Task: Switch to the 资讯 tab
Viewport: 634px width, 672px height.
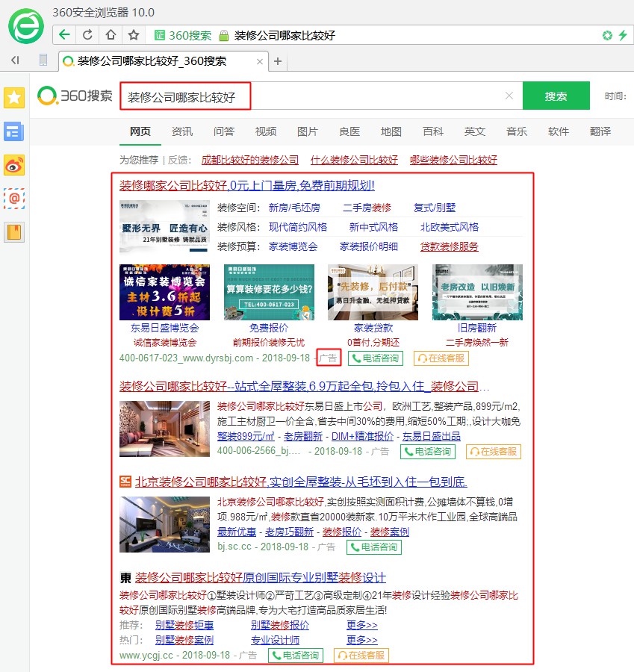Action: point(182,131)
